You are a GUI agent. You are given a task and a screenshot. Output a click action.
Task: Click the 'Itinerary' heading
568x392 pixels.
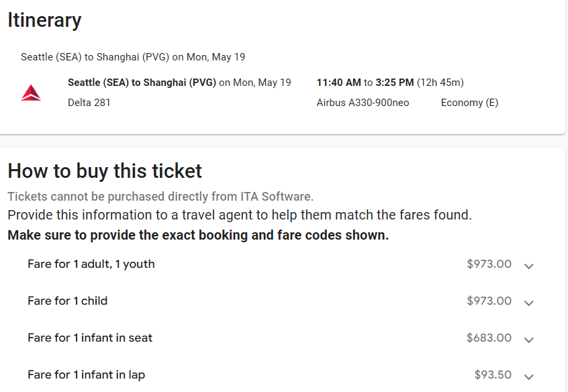pyautogui.click(x=44, y=20)
